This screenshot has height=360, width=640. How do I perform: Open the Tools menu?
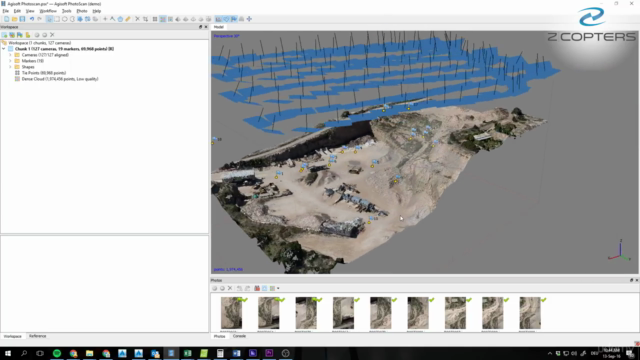click(x=67, y=11)
